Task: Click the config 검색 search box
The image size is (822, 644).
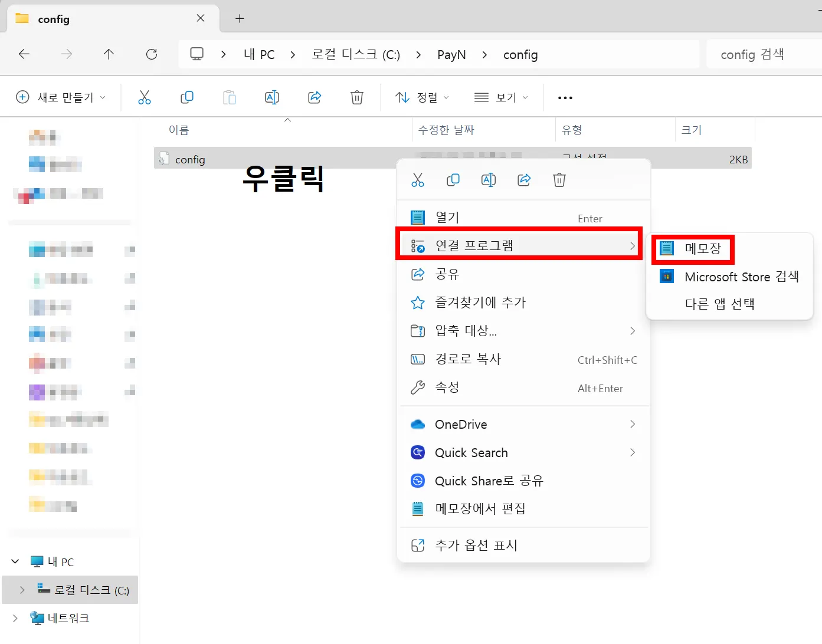Action: pos(764,55)
